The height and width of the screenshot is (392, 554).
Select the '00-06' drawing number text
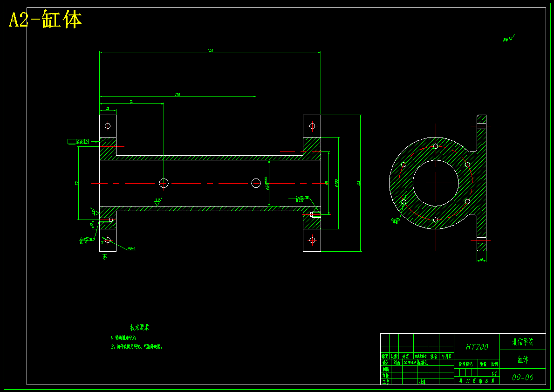tap(523, 377)
